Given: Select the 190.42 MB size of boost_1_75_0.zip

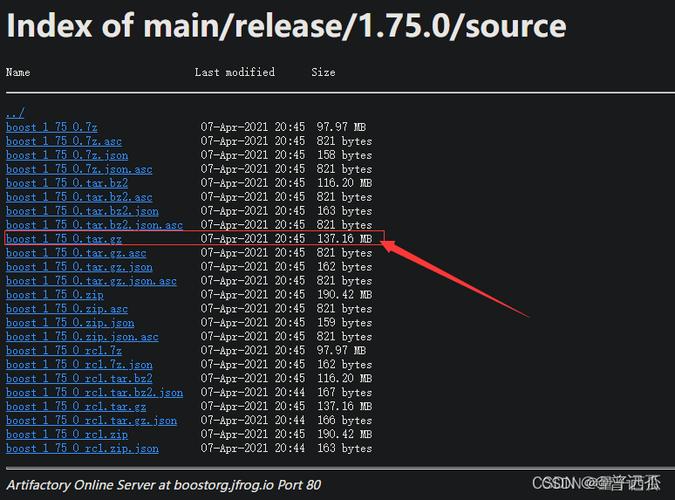Looking at the screenshot, I should 344,295.
